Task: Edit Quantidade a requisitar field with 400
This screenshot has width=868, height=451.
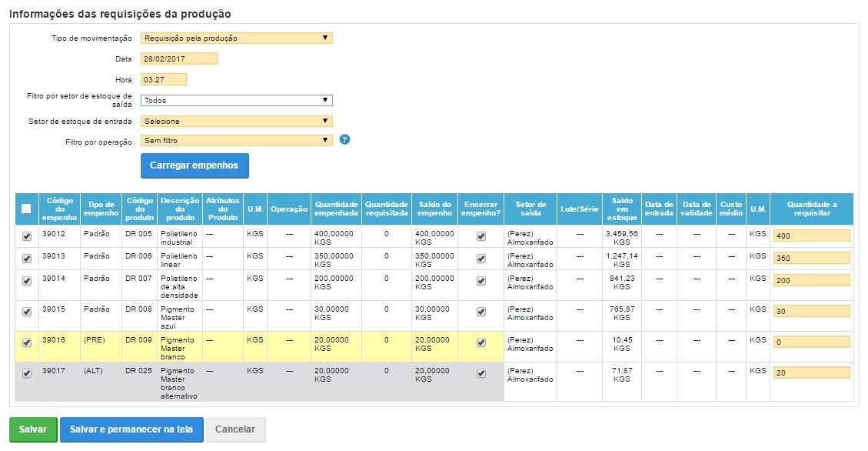Action: (811, 236)
